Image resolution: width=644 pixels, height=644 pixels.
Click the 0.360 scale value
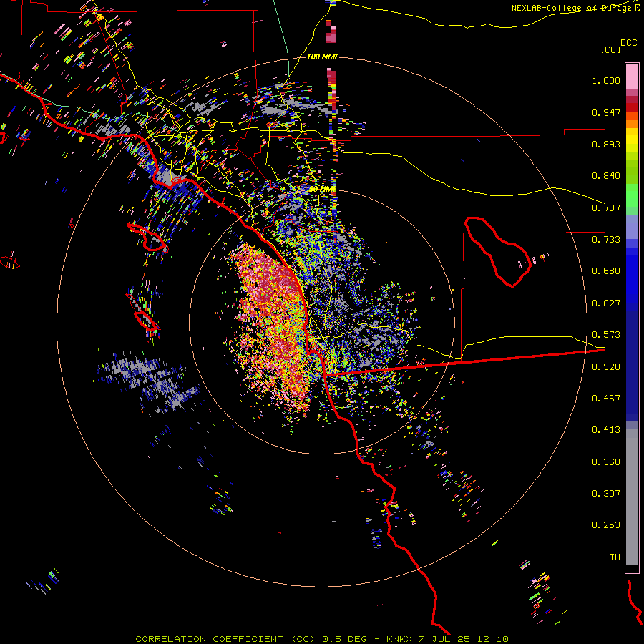[606, 462]
